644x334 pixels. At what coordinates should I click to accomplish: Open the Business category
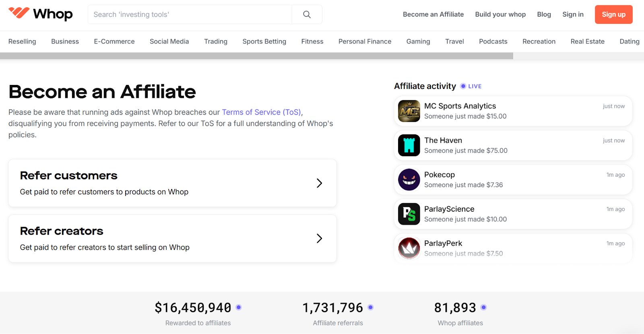coord(65,41)
